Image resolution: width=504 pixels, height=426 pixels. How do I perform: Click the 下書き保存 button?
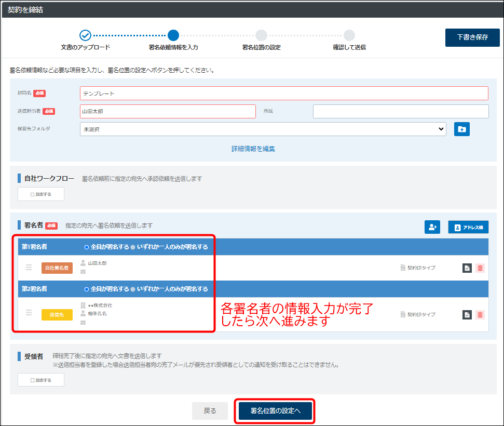tap(472, 37)
